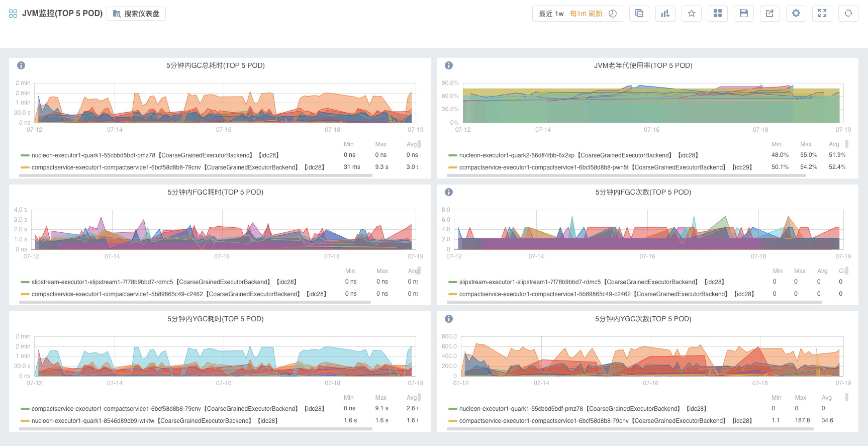Click horizontal scrollbar under FGC次数 legend
The image size is (868, 446).
coord(634,302)
